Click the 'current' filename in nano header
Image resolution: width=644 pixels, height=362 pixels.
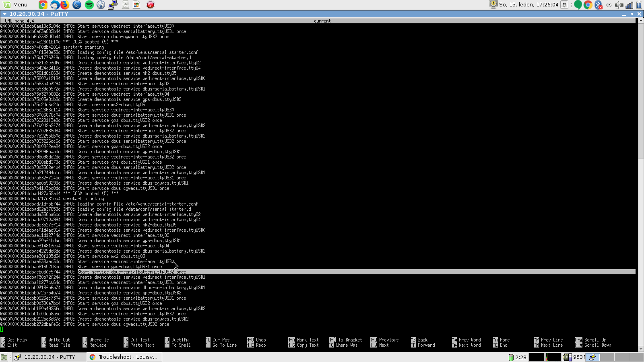[322, 21]
